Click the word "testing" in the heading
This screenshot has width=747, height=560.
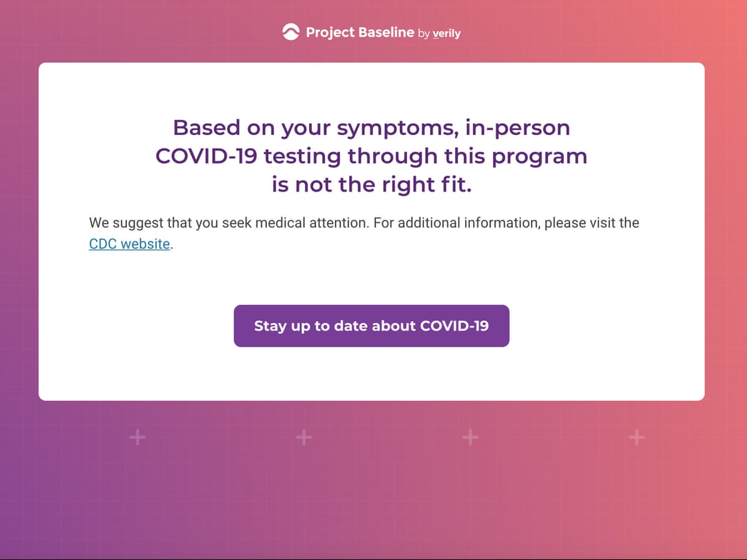302,157
